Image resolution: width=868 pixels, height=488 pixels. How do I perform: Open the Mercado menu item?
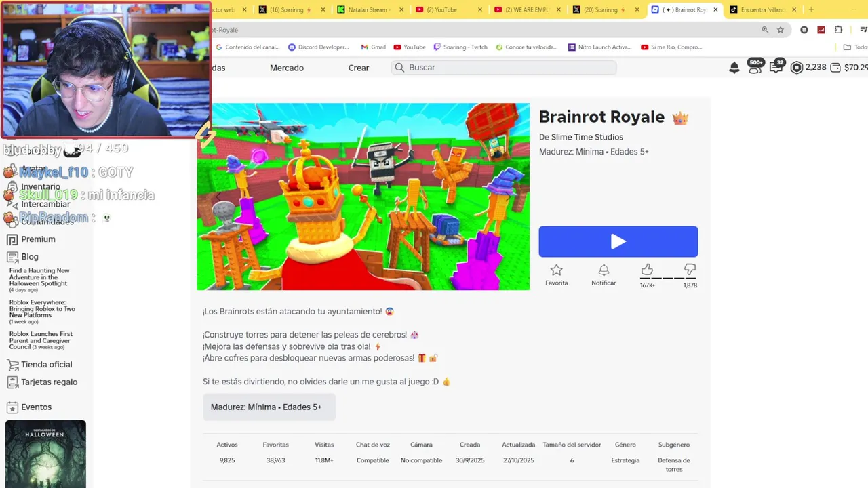pos(287,68)
